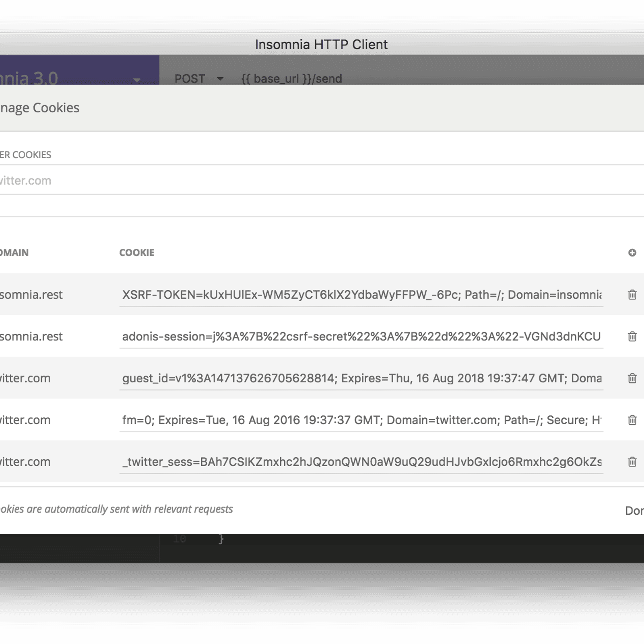The height and width of the screenshot is (644, 644).
Task: Click the Insomnia HTTP Client title bar
Action: click(x=321, y=44)
